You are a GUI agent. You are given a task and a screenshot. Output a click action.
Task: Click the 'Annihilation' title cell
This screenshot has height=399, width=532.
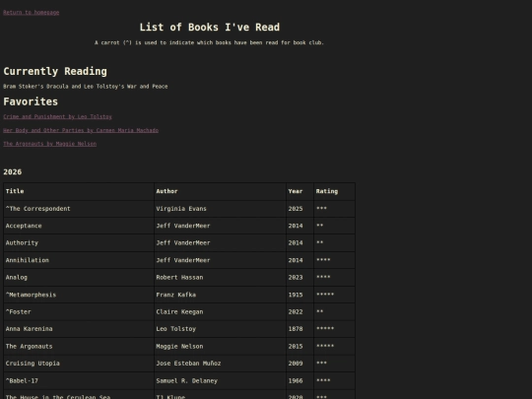coord(79,260)
